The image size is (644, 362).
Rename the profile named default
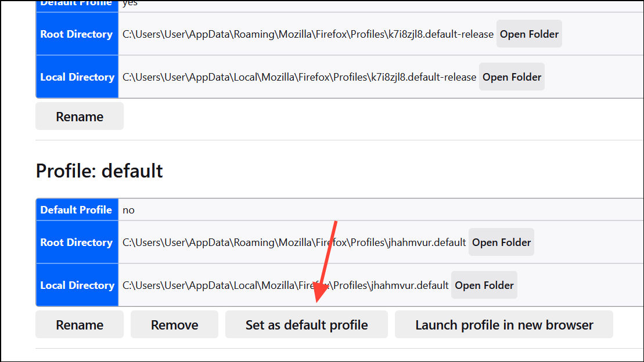tap(80, 325)
